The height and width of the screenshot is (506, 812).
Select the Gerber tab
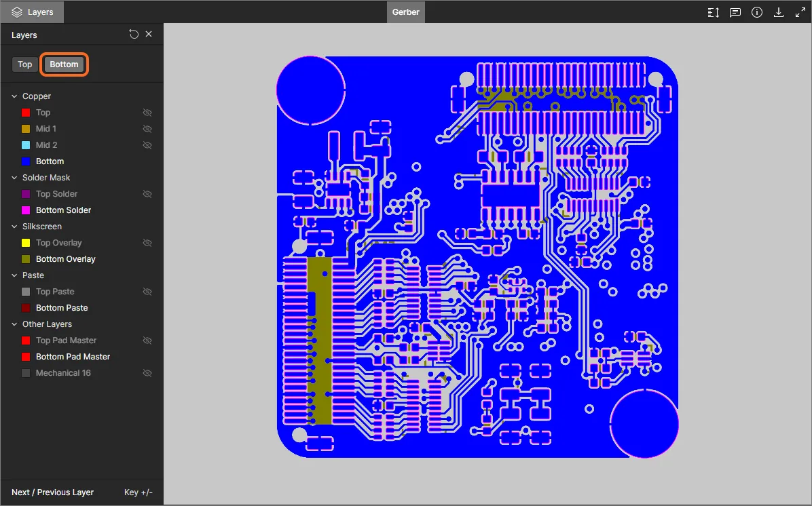coord(405,12)
